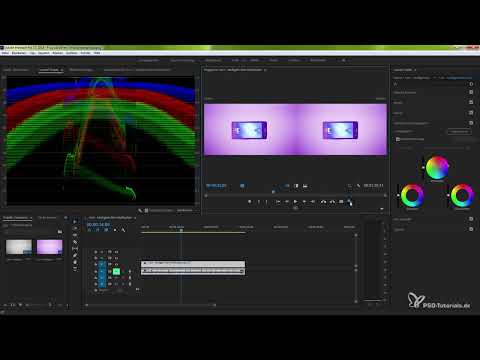Open Program monitor settings wrench
Viewport: 480px width, 360px height.
359,186
